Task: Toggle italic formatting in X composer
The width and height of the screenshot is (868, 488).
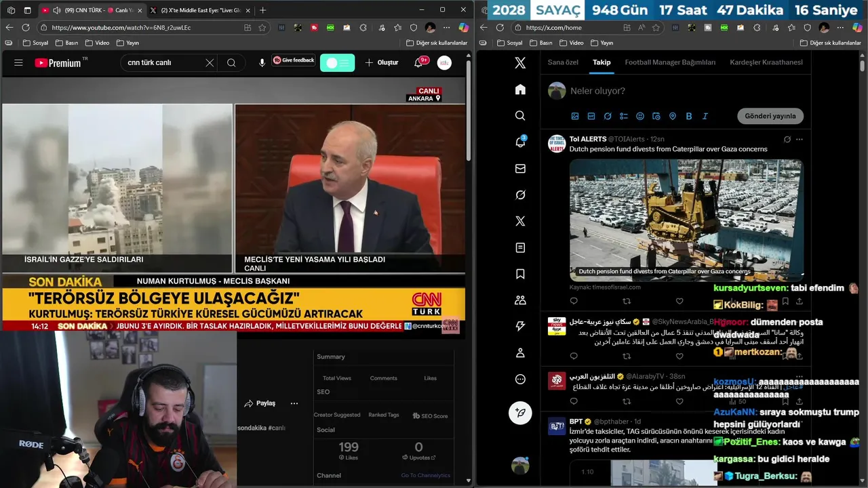Action: (x=705, y=116)
